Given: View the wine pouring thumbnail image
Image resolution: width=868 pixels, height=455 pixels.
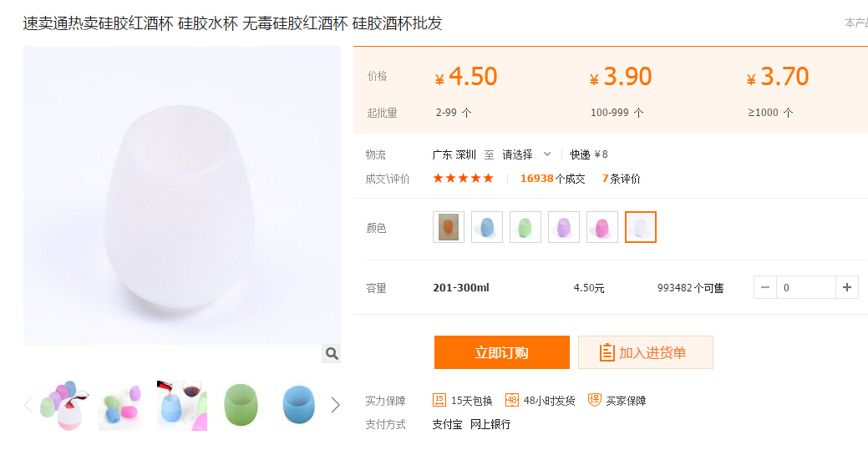Looking at the screenshot, I should tap(182, 406).
